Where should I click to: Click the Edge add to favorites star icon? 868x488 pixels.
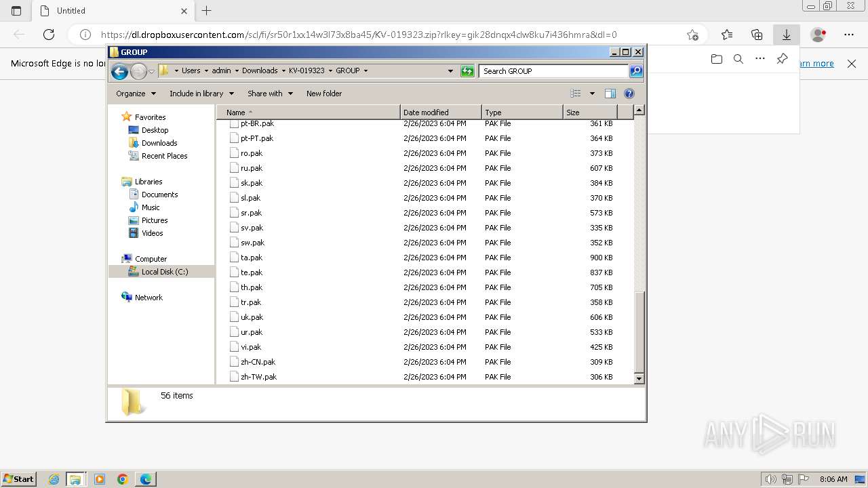pos(692,35)
